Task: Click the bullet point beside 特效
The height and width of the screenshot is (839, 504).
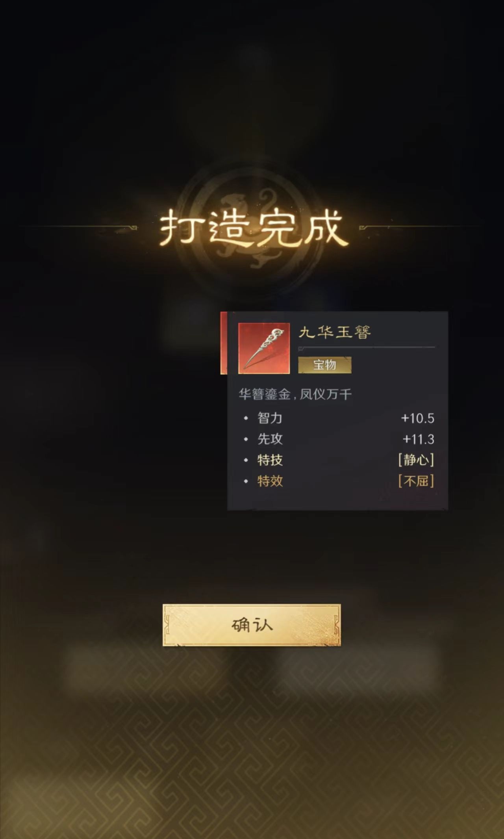Action: tap(246, 481)
